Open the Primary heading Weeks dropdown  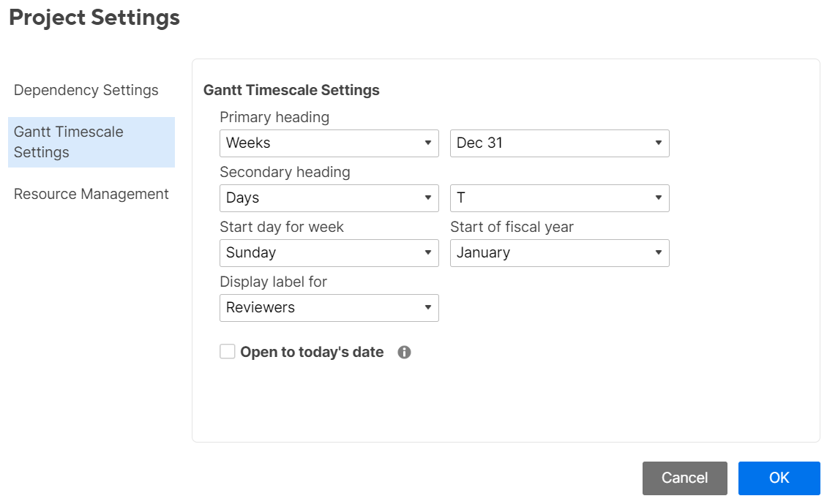click(329, 143)
